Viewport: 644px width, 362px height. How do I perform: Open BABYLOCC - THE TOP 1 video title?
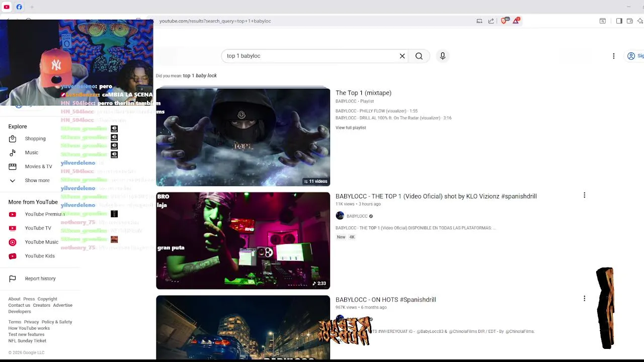436,197
